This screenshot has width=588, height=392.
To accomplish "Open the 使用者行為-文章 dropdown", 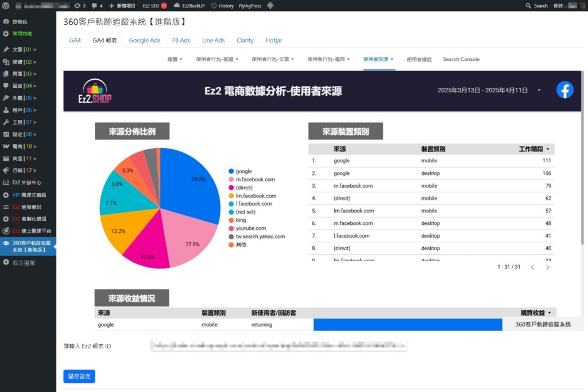I will pyautogui.click(x=273, y=59).
